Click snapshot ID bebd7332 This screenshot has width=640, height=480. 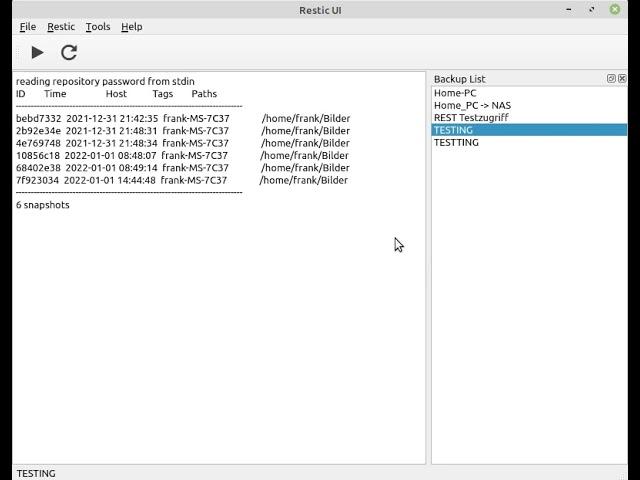click(38, 118)
